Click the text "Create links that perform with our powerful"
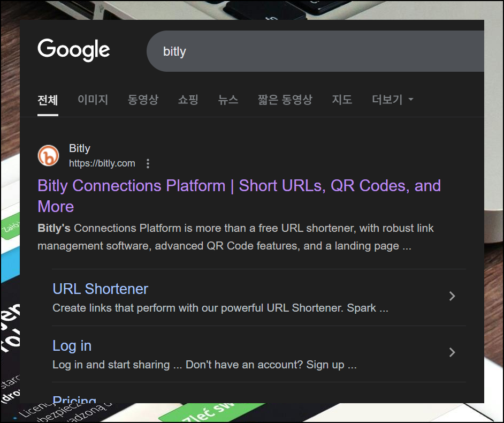Viewport: 504px width, 423px height. (x=158, y=308)
